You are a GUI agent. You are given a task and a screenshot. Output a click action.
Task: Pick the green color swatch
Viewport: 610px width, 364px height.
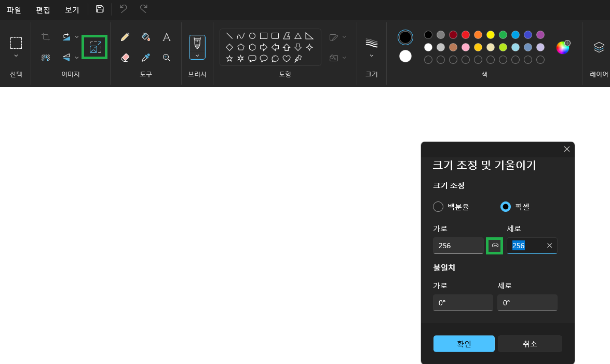coord(503,35)
